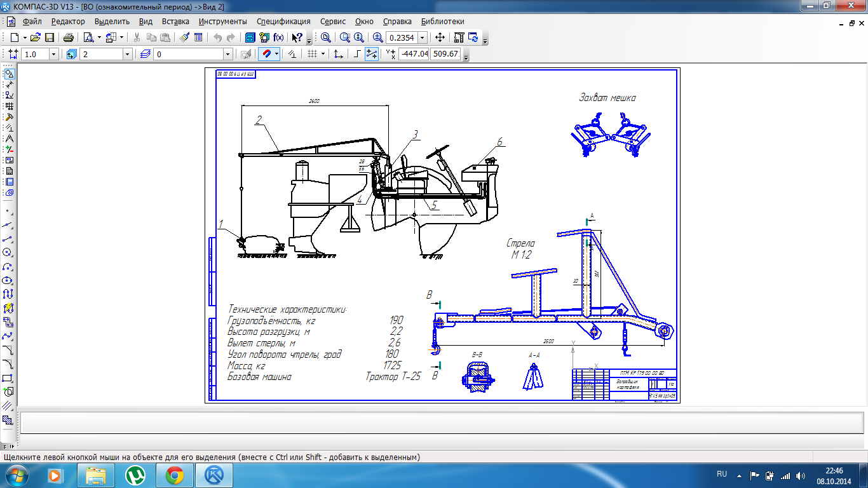This screenshot has height=488, width=868.
Task: Click the Print icon in the toolbar
Action: point(69,37)
